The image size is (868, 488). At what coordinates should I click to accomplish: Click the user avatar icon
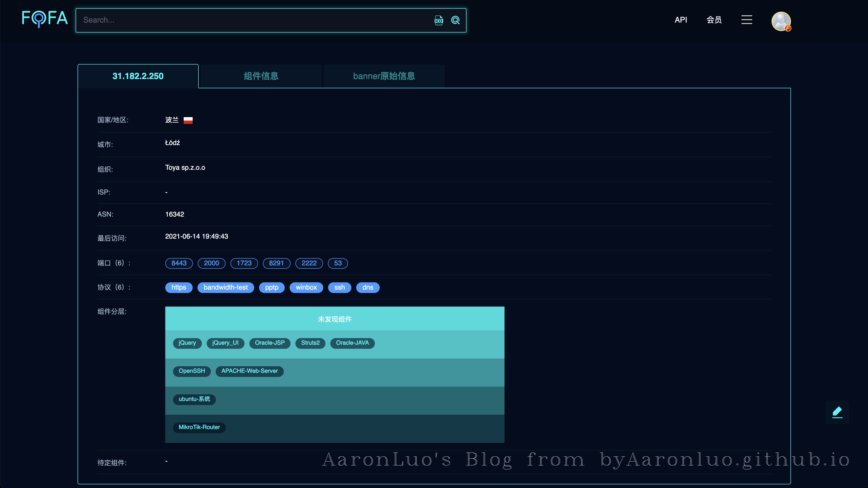[781, 21]
